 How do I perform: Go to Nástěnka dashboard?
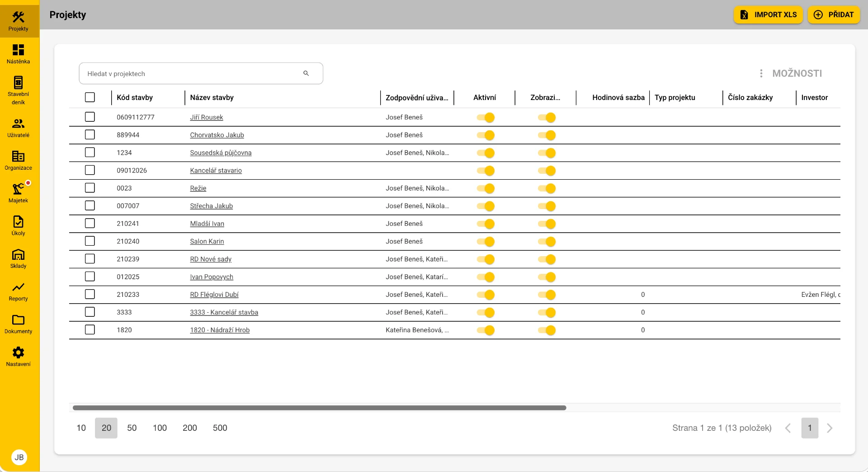click(x=19, y=54)
